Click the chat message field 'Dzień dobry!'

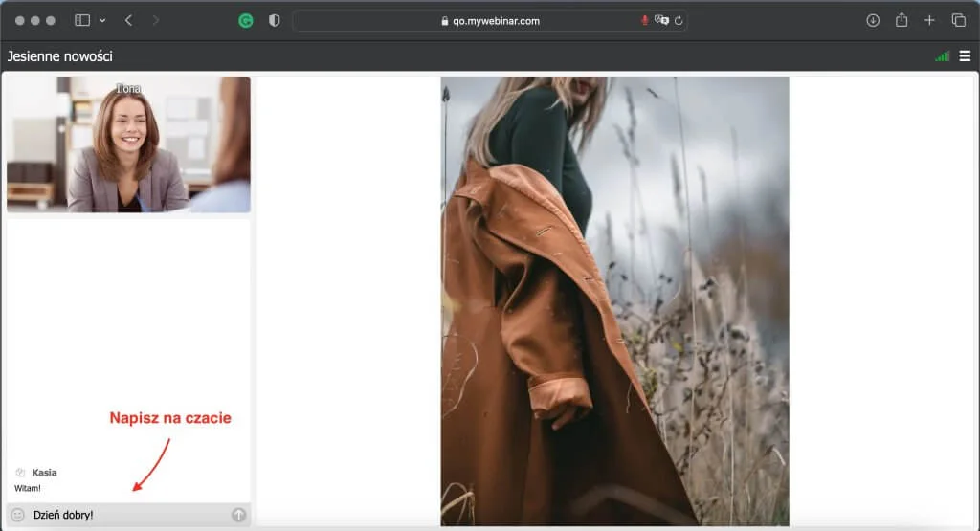(x=128, y=515)
